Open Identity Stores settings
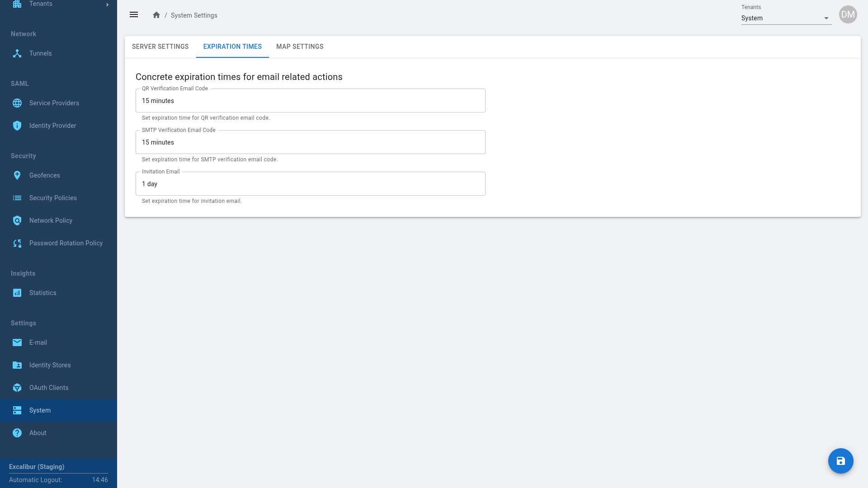Viewport: 868px width, 488px height. 50,365
